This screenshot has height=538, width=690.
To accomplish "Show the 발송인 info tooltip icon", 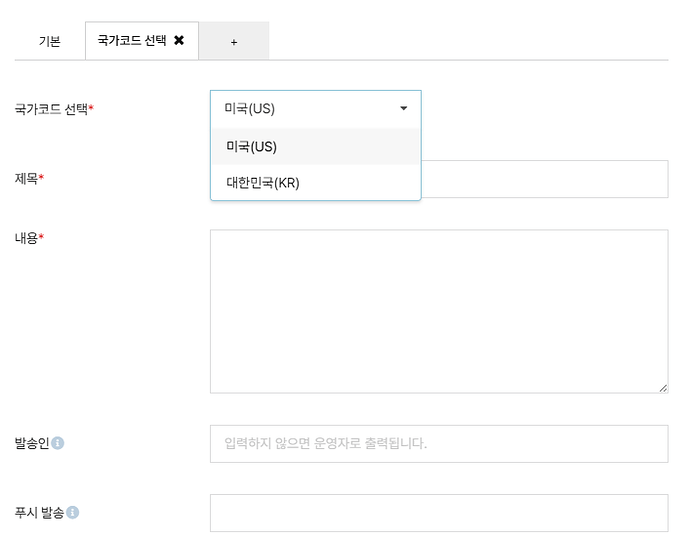I will [58, 443].
